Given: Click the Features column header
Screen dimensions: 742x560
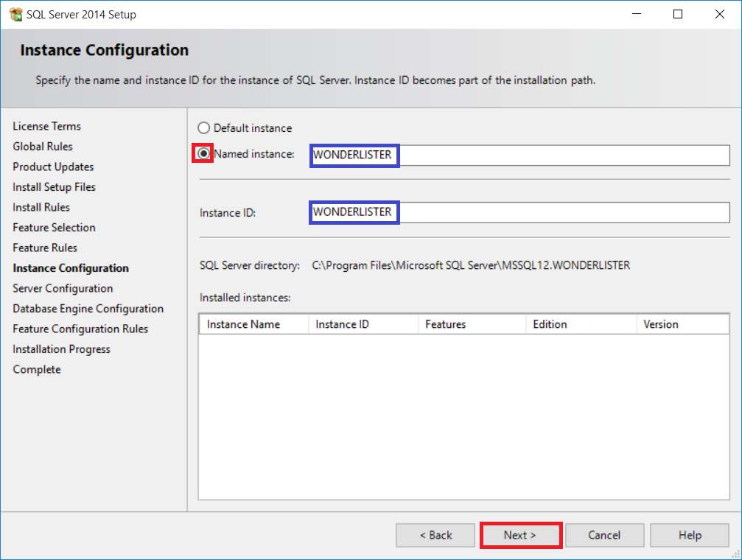Looking at the screenshot, I should (x=472, y=324).
